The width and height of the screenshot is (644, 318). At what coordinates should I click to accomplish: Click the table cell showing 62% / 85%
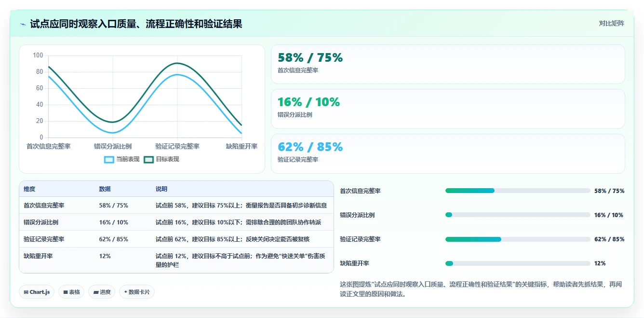click(x=114, y=239)
